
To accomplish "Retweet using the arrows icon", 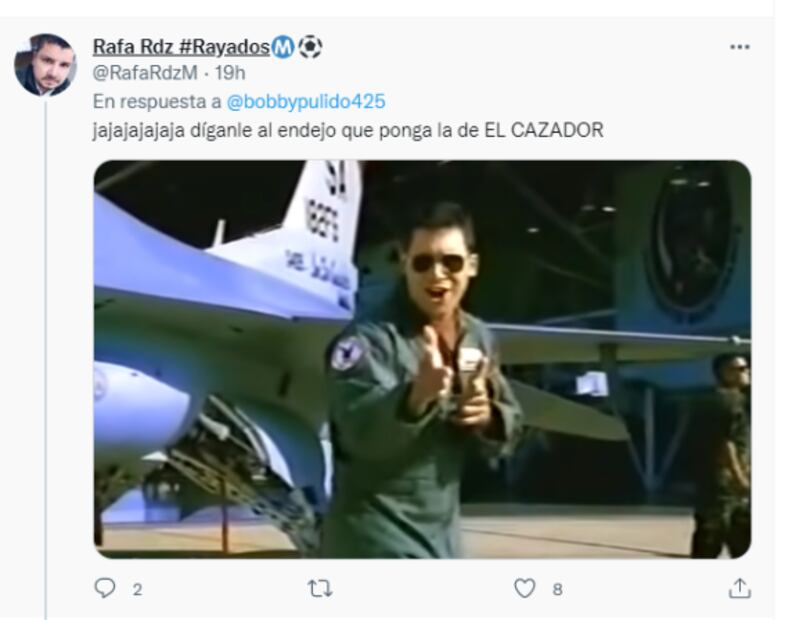I will pyautogui.click(x=320, y=589).
